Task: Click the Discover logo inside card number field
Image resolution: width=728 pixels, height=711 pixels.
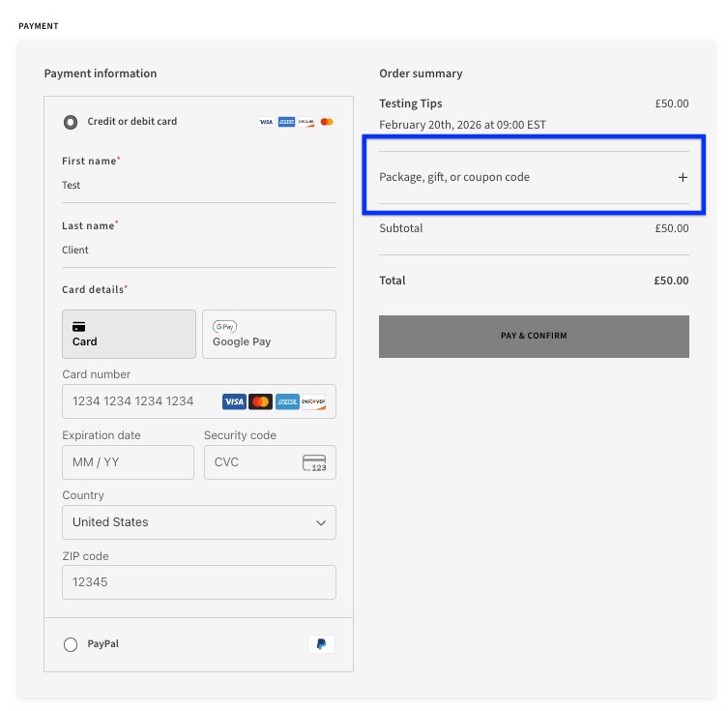Action: (x=313, y=401)
